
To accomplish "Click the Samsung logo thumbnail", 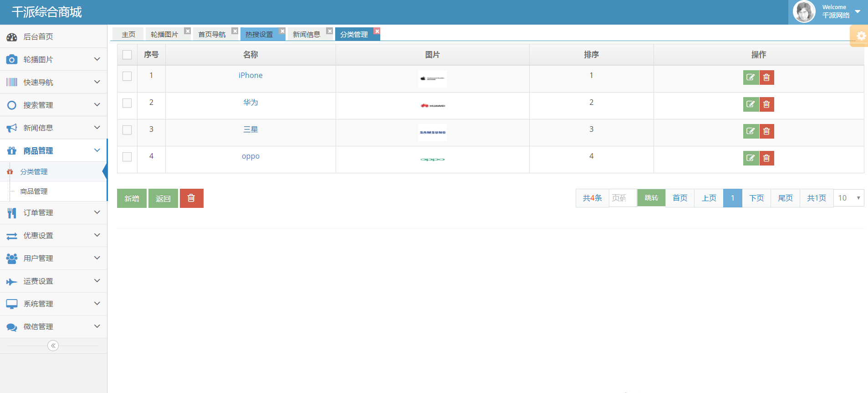I will (433, 133).
